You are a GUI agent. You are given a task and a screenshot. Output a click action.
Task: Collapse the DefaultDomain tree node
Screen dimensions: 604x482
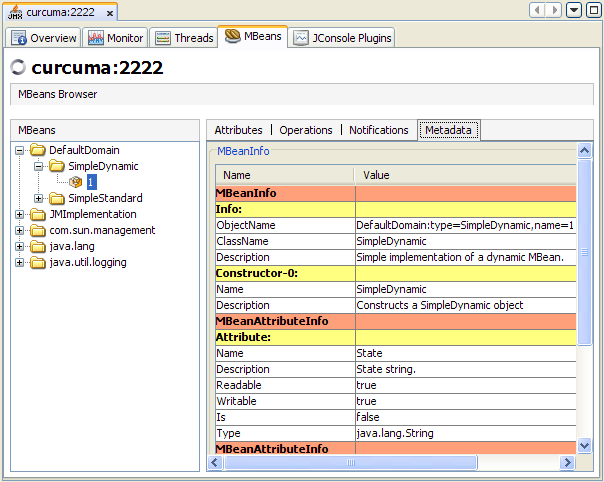tap(20, 150)
